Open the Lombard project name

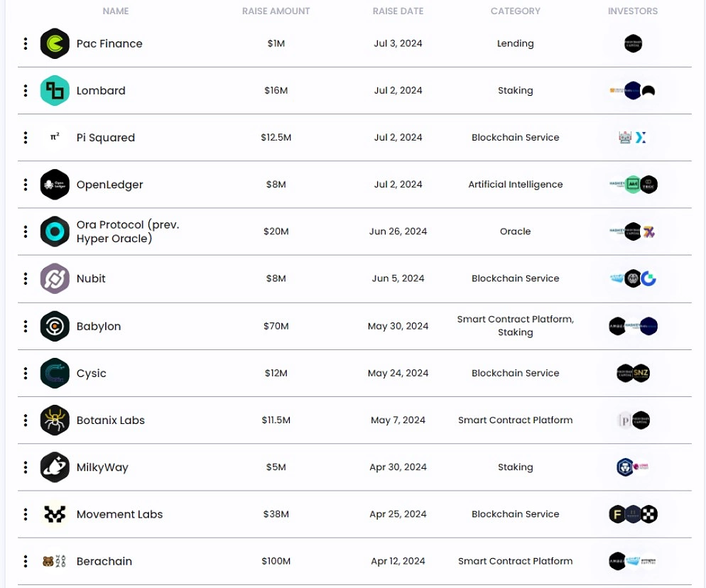pyautogui.click(x=101, y=90)
